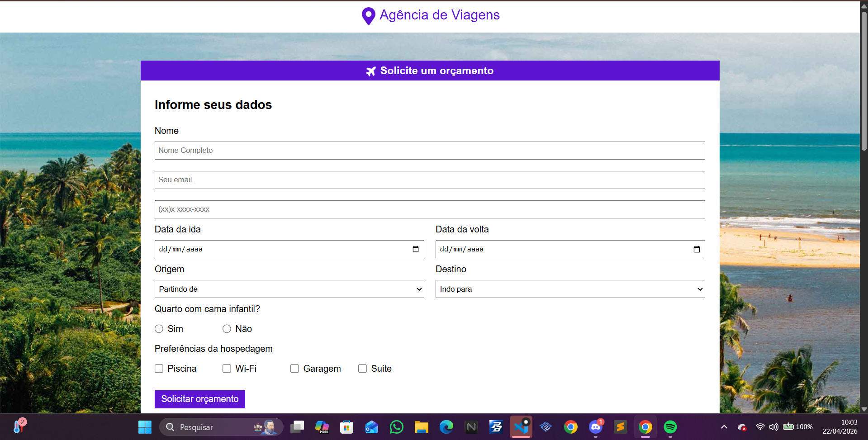
Task: Open calendar picker for Data da ida
Action: pyautogui.click(x=416, y=249)
